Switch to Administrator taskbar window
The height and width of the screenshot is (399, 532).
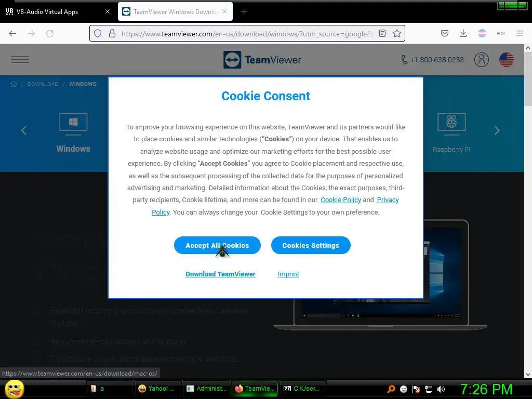(207, 389)
